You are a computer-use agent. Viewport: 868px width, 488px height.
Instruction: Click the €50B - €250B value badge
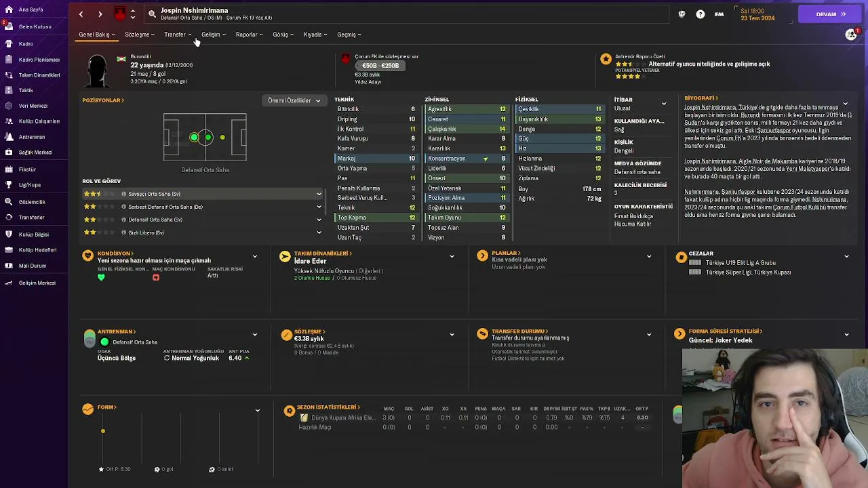380,66
